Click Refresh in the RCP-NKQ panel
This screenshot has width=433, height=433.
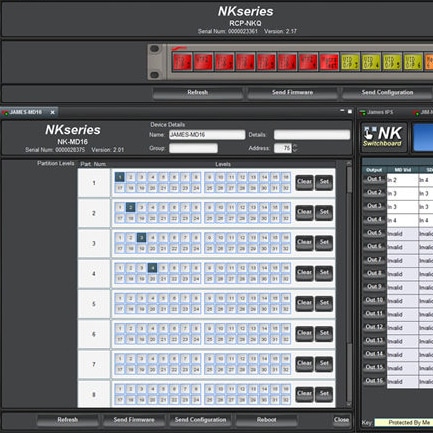(198, 93)
